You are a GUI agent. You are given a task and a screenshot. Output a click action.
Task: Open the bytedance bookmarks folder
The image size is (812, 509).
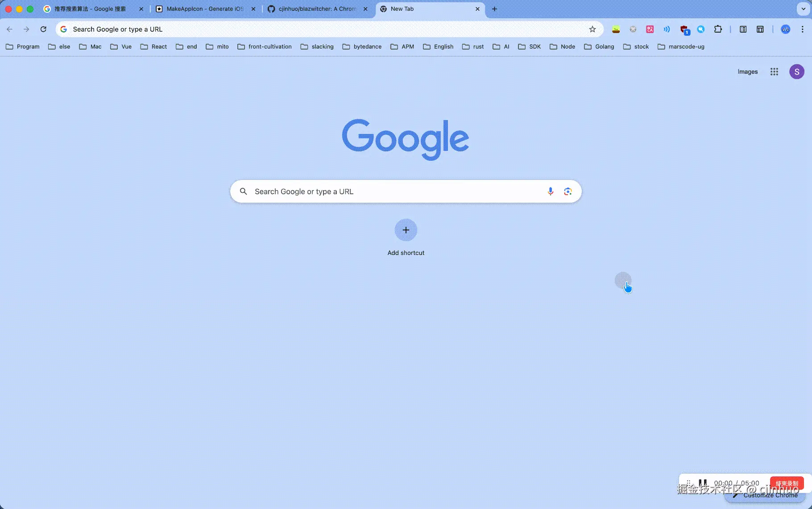click(362, 47)
